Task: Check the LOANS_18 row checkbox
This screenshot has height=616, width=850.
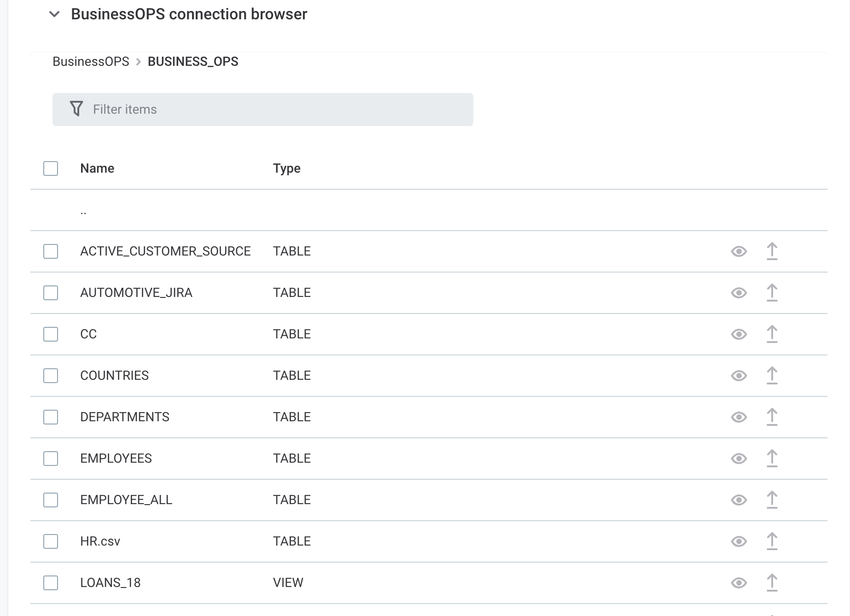Action: tap(51, 583)
